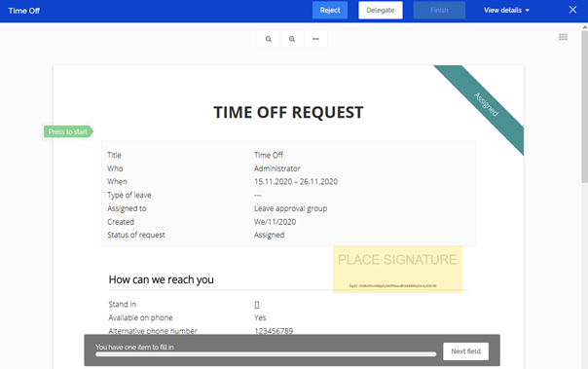Expand the View details dropdown
The width and height of the screenshot is (588, 369).
coord(506,10)
